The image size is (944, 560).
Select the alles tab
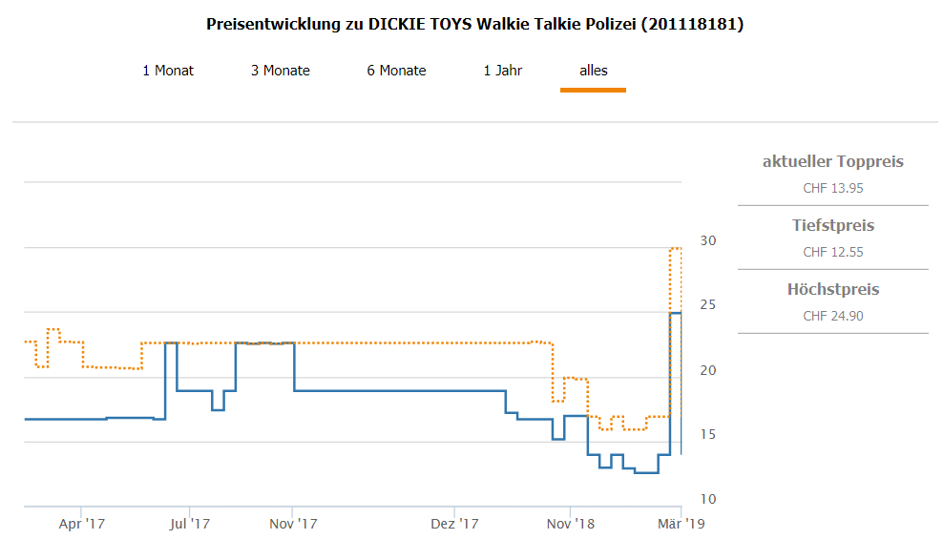tap(593, 71)
